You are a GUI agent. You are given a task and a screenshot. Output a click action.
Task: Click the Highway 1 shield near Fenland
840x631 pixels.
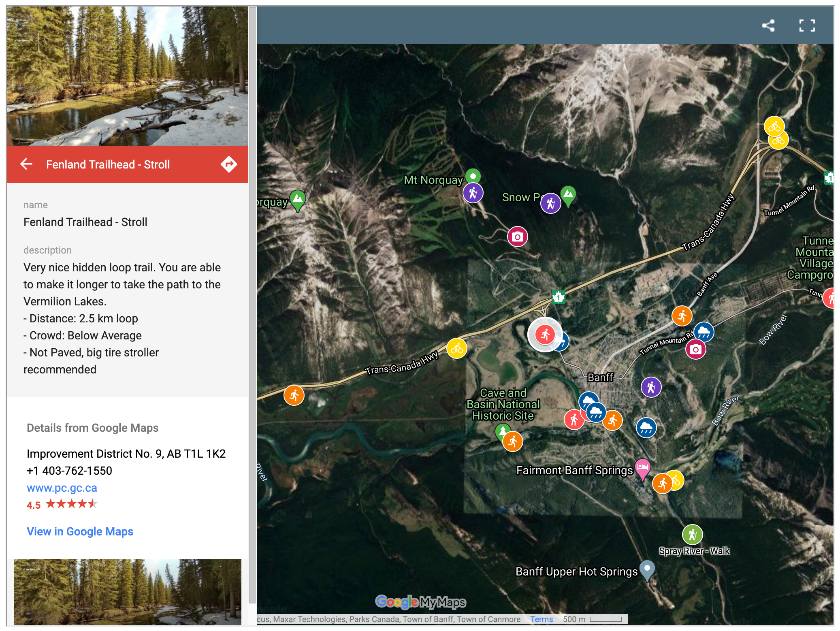pos(559,297)
